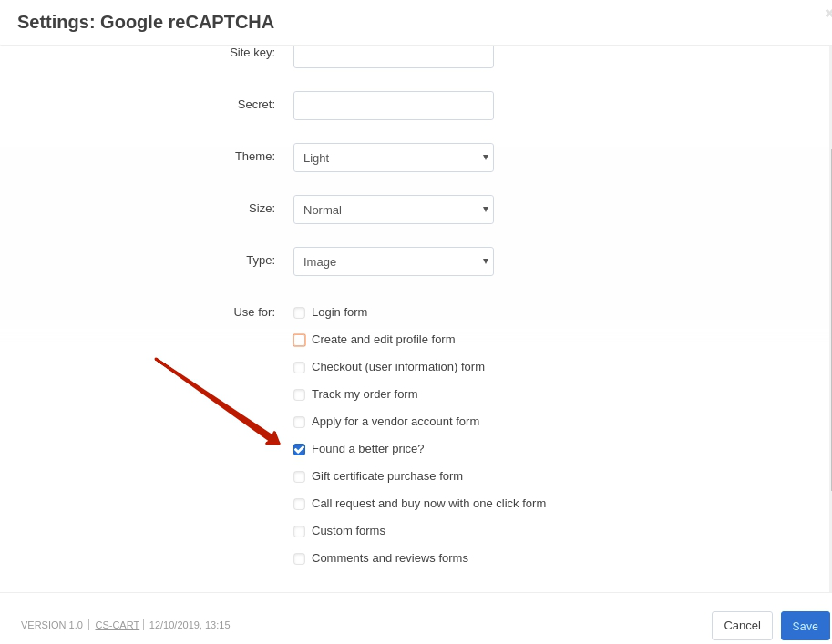
Task: Close the settings dialog with the X
Action: click(x=828, y=14)
